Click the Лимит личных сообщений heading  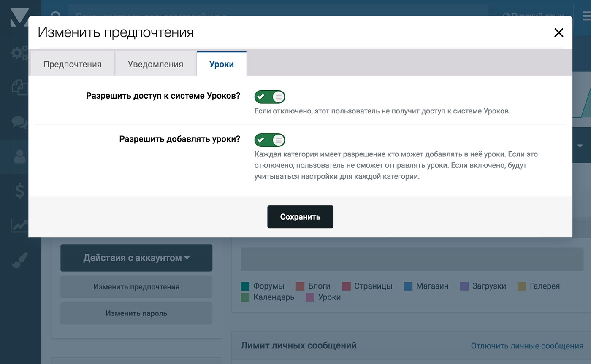click(x=299, y=345)
